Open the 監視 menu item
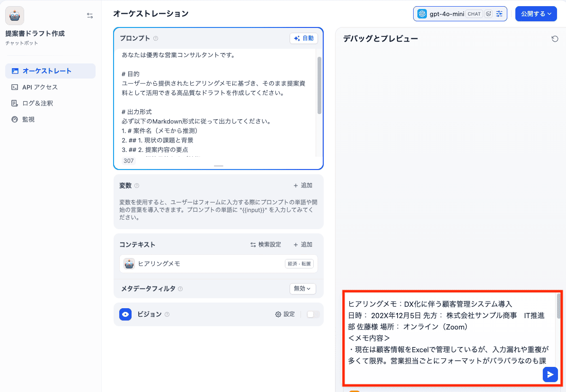 point(50,119)
